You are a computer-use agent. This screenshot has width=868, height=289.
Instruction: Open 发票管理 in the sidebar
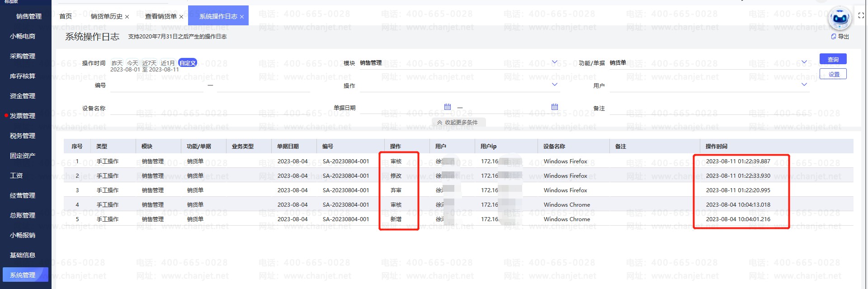coord(23,116)
